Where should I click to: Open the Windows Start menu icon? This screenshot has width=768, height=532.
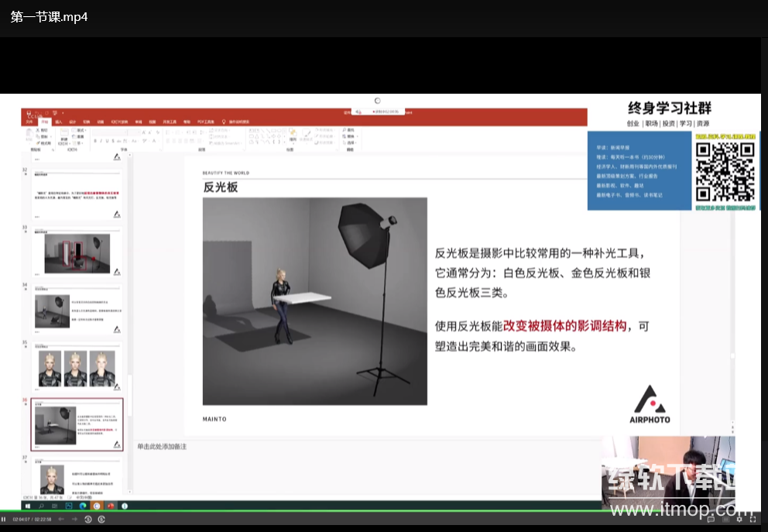(27, 506)
